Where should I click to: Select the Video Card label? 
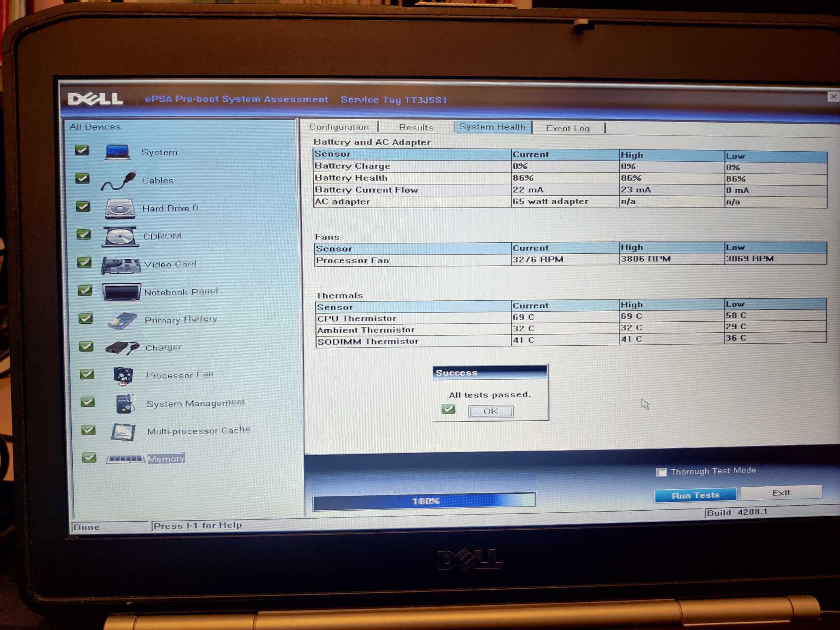coord(170,264)
